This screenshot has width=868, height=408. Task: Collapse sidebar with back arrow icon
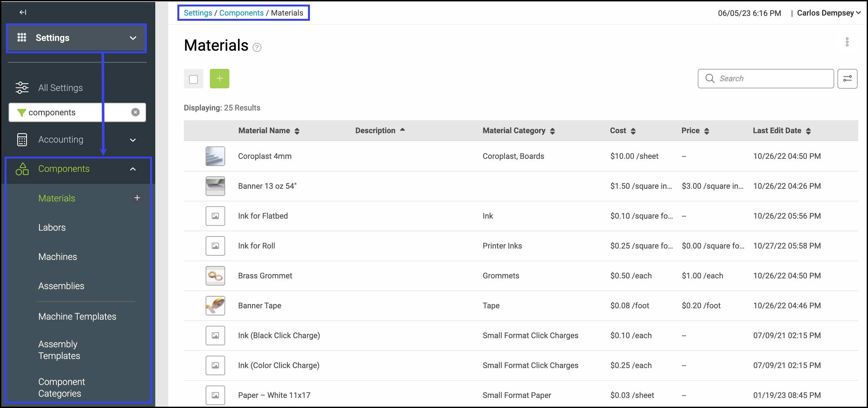click(x=22, y=12)
